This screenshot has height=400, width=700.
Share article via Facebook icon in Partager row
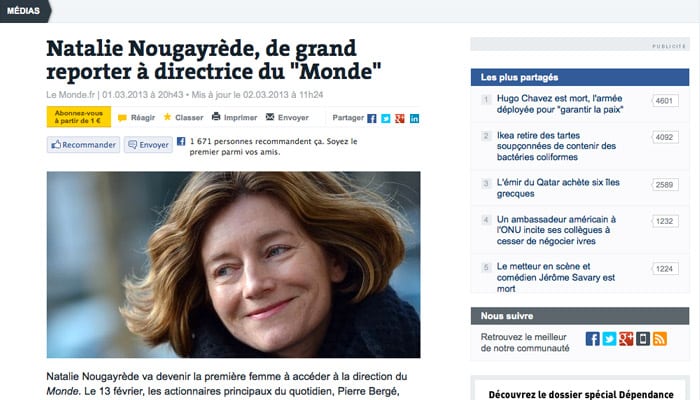(x=372, y=118)
